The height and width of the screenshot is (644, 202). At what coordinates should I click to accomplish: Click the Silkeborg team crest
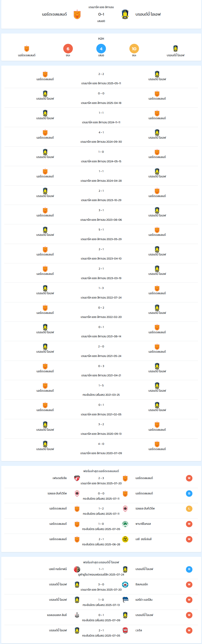coord(125,584)
